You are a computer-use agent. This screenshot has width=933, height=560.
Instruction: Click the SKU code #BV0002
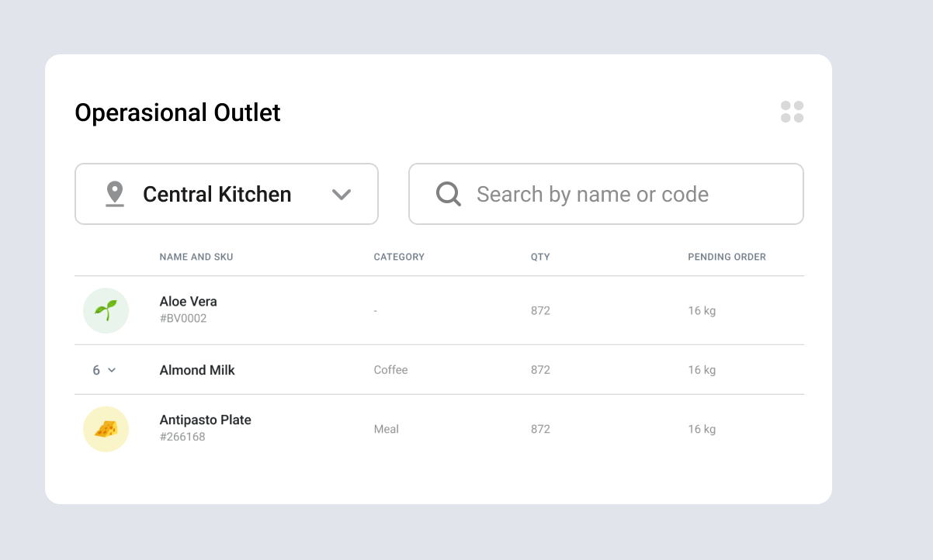tap(183, 318)
